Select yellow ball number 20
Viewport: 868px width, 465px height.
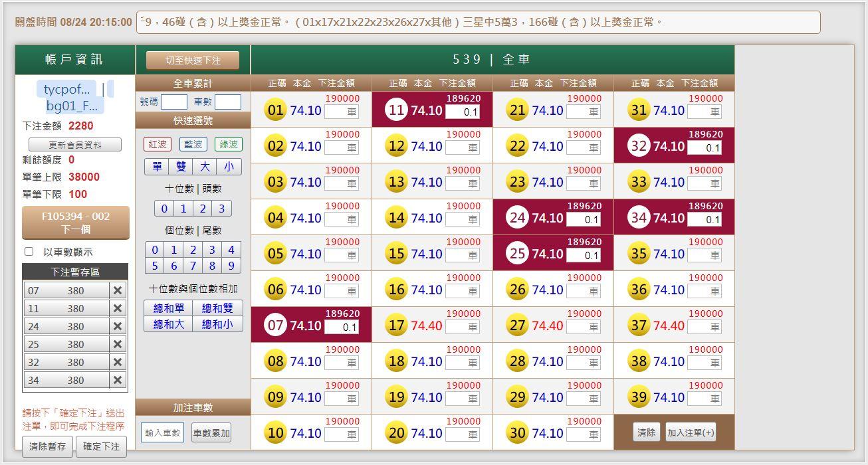coord(396,433)
